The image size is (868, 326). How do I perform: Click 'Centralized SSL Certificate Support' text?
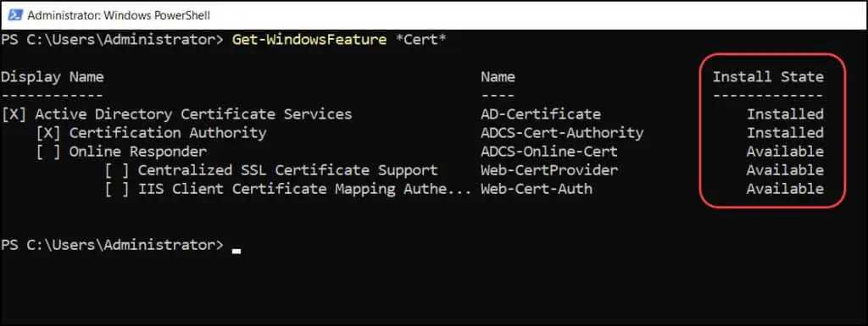(288, 170)
